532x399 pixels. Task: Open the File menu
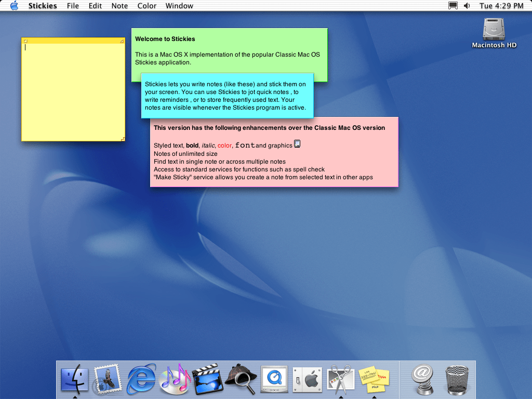(73, 6)
